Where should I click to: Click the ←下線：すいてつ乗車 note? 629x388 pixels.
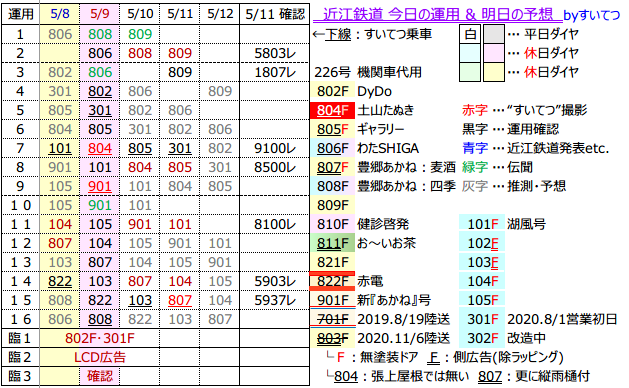[372, 35]
